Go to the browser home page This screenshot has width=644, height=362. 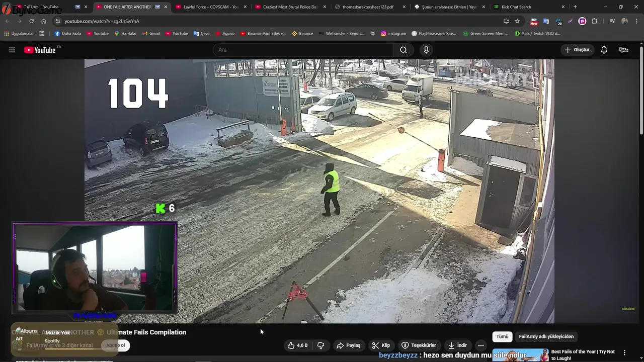[43, 21]
